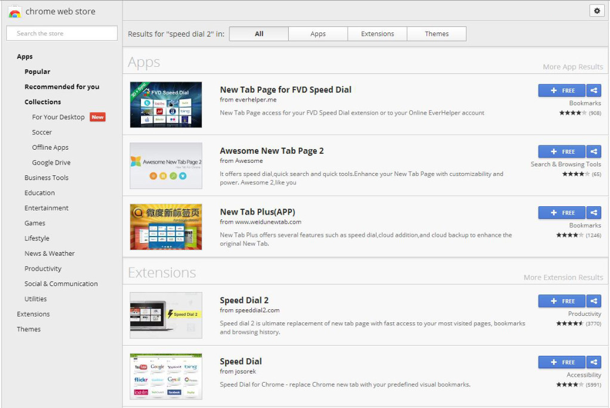Filter results by Apps tab
Screen dimensions: 610x408
[x=318, y=34]
